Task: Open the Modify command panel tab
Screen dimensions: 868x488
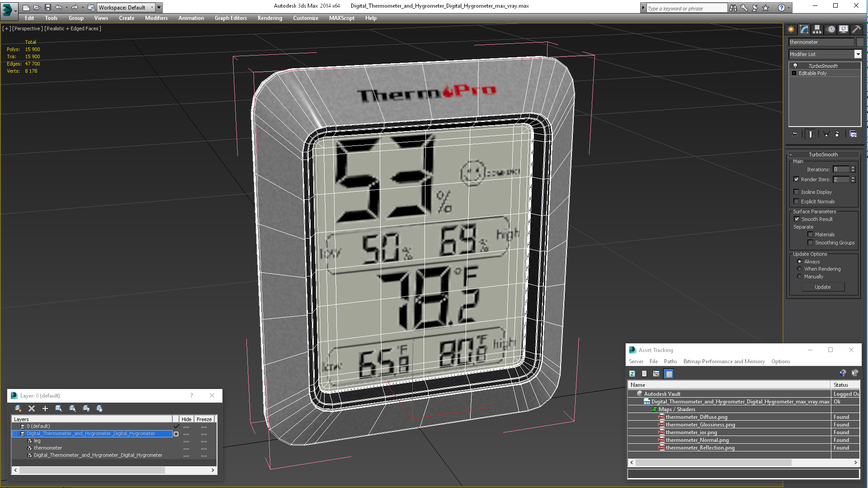Action: [x=804, y=29]
